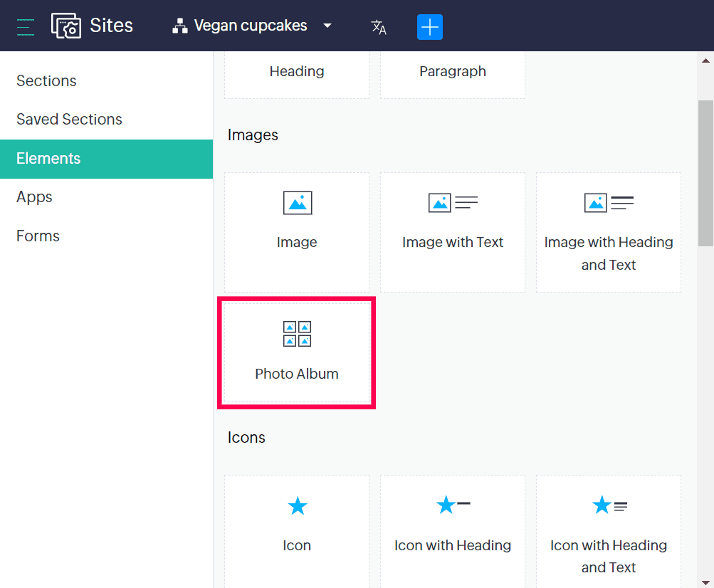Viewport: 714px width, 588px height.
Task: Click the 'Image' label text
Action: pyautogui.click(x=297, y=242)
